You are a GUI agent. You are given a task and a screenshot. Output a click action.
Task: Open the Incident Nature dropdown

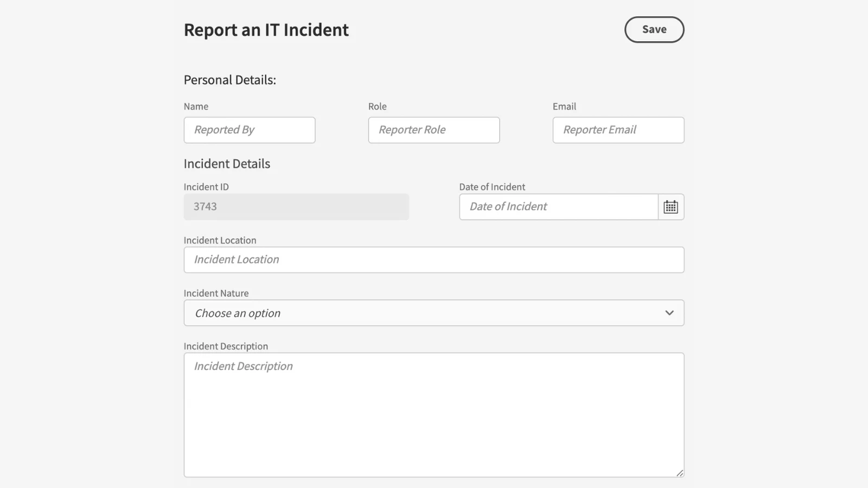434,313
